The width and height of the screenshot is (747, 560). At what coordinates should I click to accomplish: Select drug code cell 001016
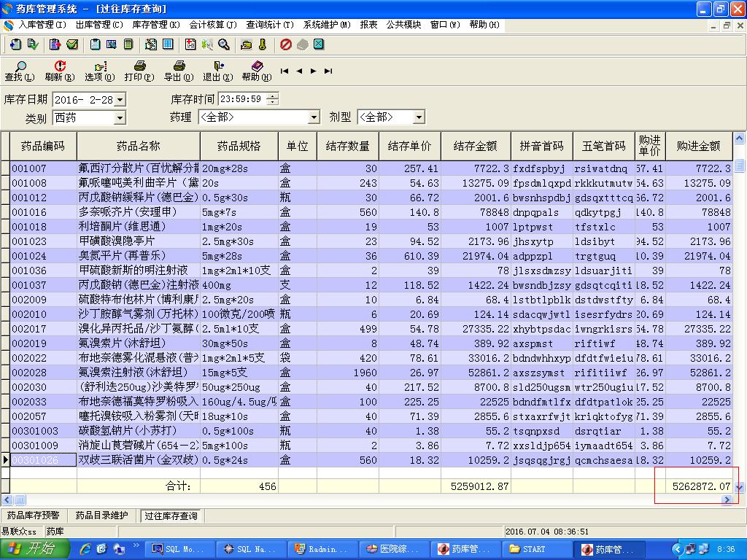[43, 212]
